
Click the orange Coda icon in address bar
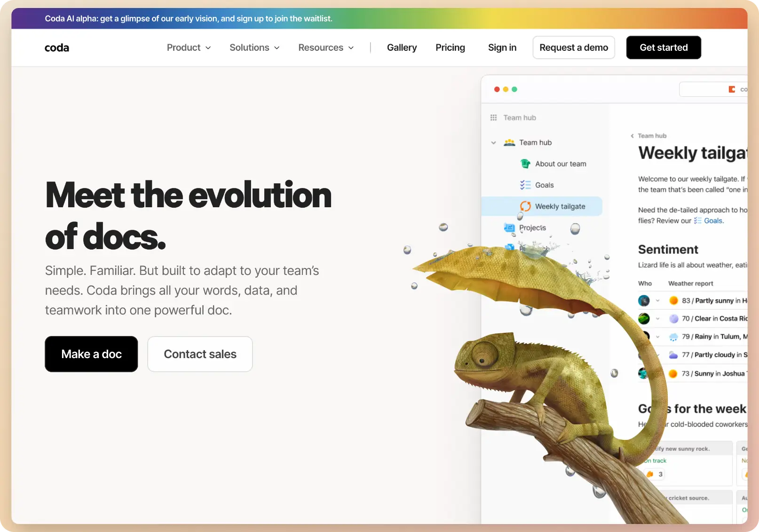(x=732, y=89)
